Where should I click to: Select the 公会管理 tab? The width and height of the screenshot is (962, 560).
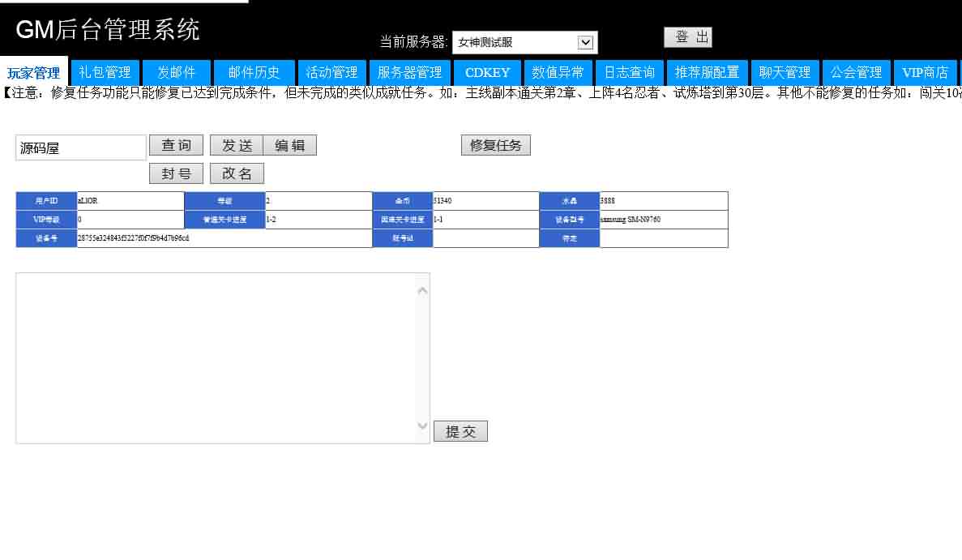tap(857, 72)
